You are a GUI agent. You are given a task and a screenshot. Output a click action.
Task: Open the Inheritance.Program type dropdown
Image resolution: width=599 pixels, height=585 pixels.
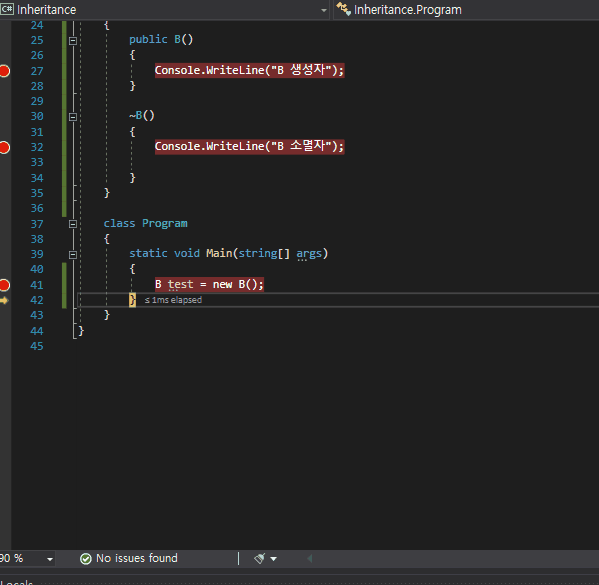(x=466, y=10)
